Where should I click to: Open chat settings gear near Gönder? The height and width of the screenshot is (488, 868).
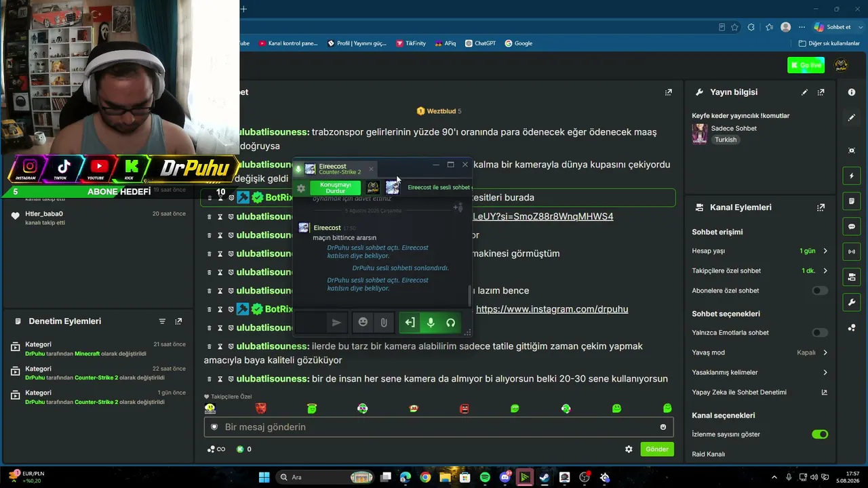[629, 449]
